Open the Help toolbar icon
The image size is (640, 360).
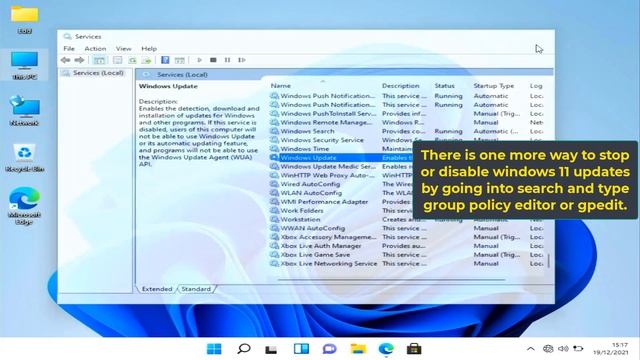(165, 60)
